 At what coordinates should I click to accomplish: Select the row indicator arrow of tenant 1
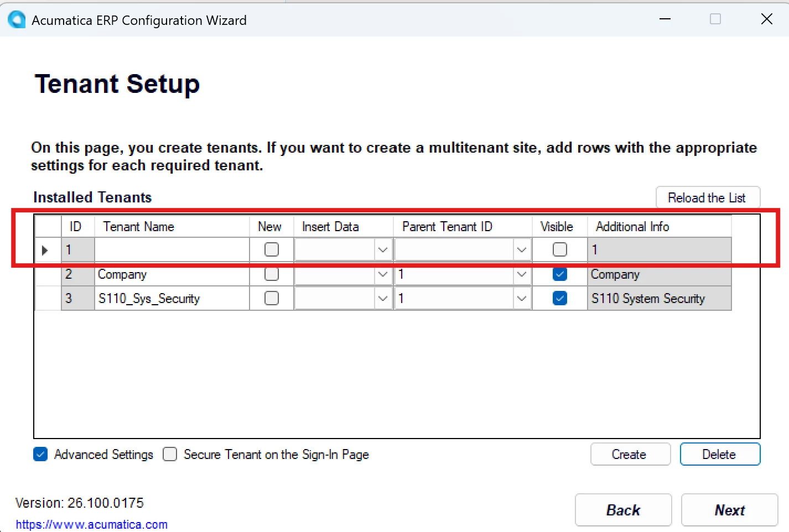[45, 250]
